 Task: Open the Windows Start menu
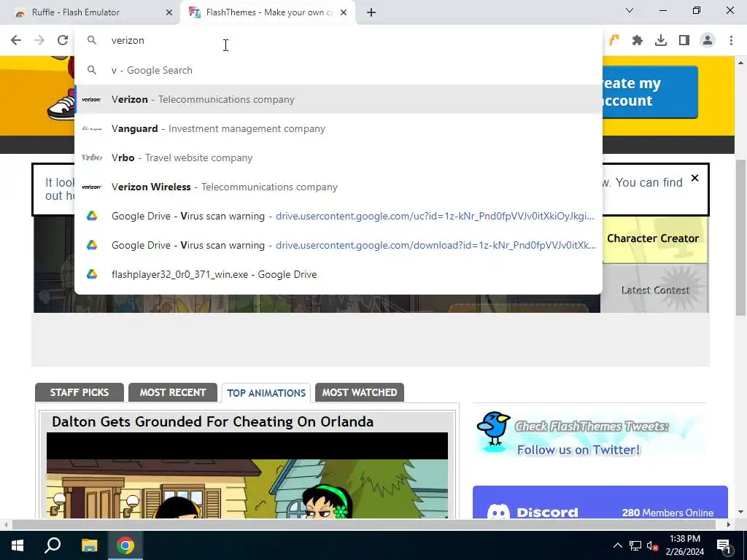pyautogui.click(x=18, y=545)
